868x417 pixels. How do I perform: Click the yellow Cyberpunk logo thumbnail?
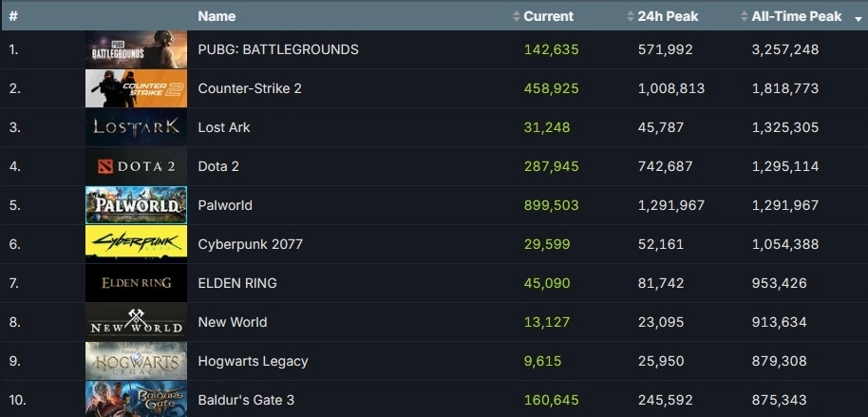point(136,244)
